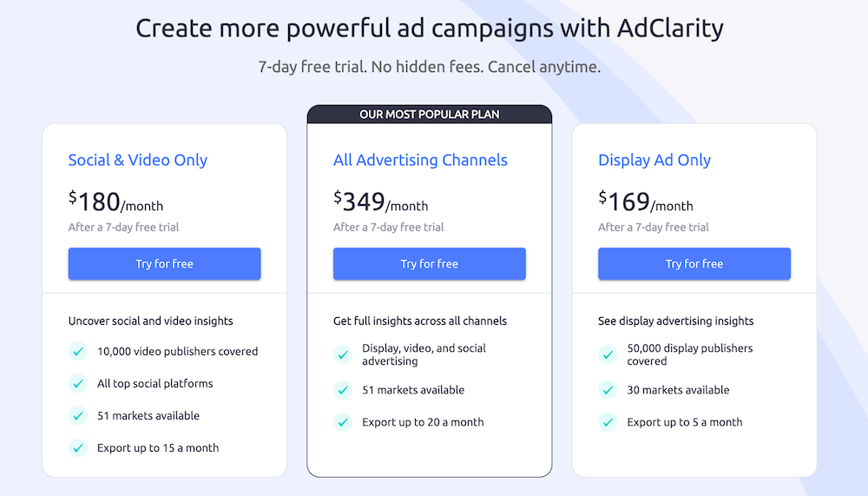Click the AdClarity main headline
The height and width of the screenshot is (496, 868).
click(x=430, y=28)
